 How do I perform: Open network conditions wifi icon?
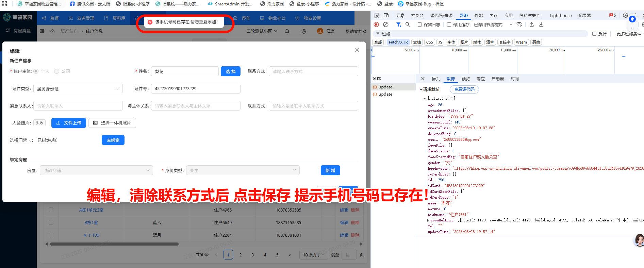click(519, 24)
